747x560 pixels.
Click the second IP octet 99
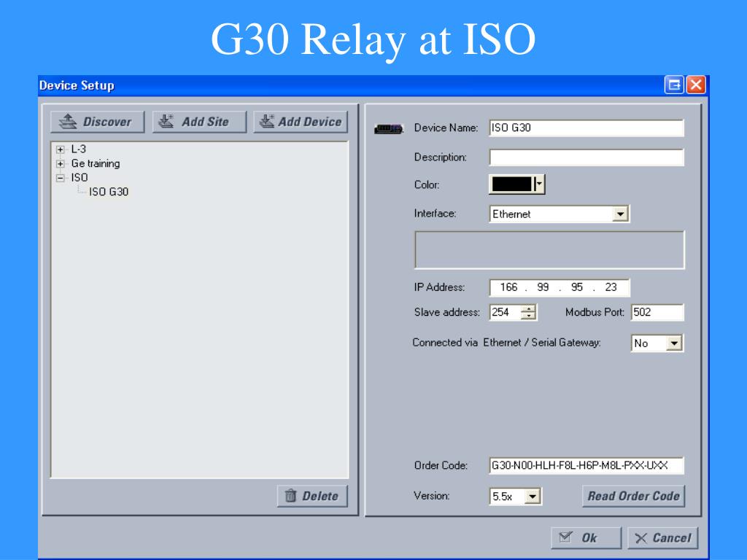point(543,287)
